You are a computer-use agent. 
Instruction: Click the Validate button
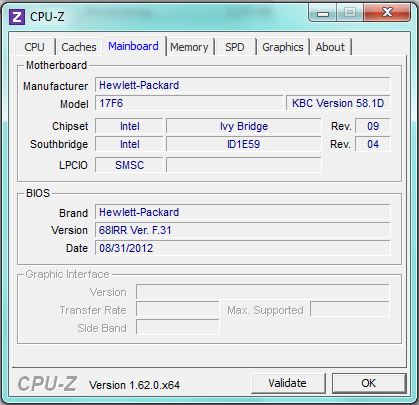click(288, 383)
